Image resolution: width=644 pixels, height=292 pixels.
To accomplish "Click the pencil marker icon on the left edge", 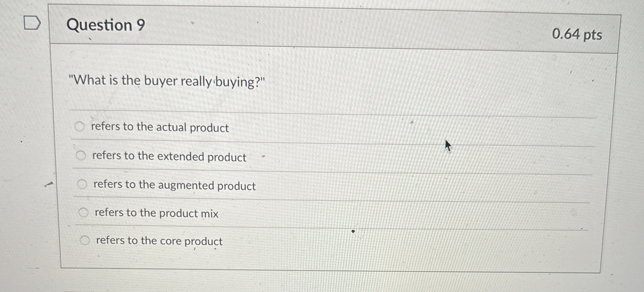I will coord(49,184).
